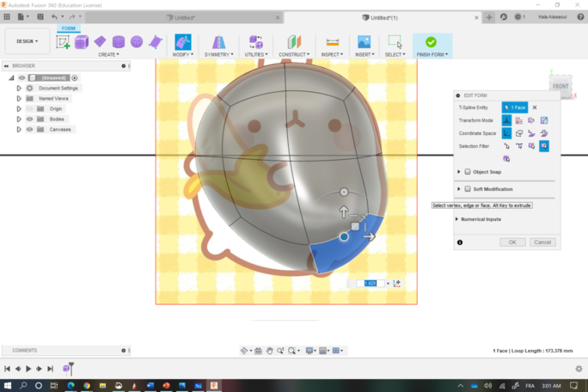Open the SYMMETRY menu
588x392 pixels.
click(218, 54)
